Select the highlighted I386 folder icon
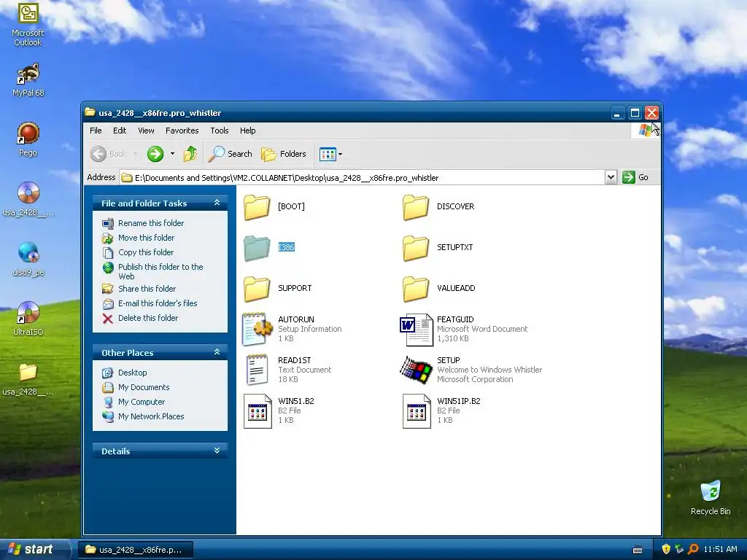This screenshot has width=747, height=560. coord(257,248)
